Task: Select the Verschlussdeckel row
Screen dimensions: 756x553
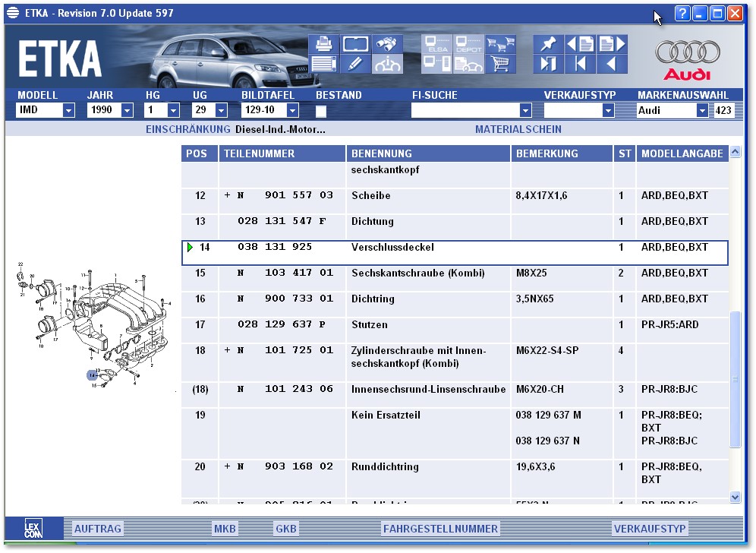Action: pos(455,252)
